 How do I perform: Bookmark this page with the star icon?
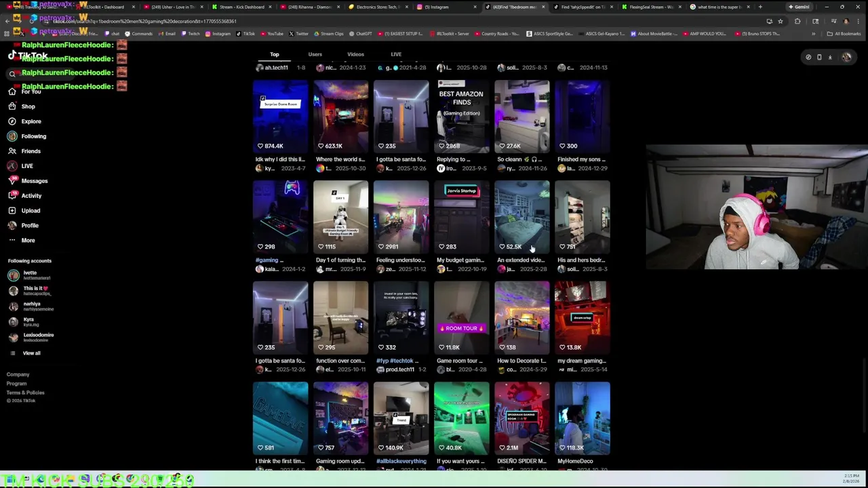tap(781, 21)
